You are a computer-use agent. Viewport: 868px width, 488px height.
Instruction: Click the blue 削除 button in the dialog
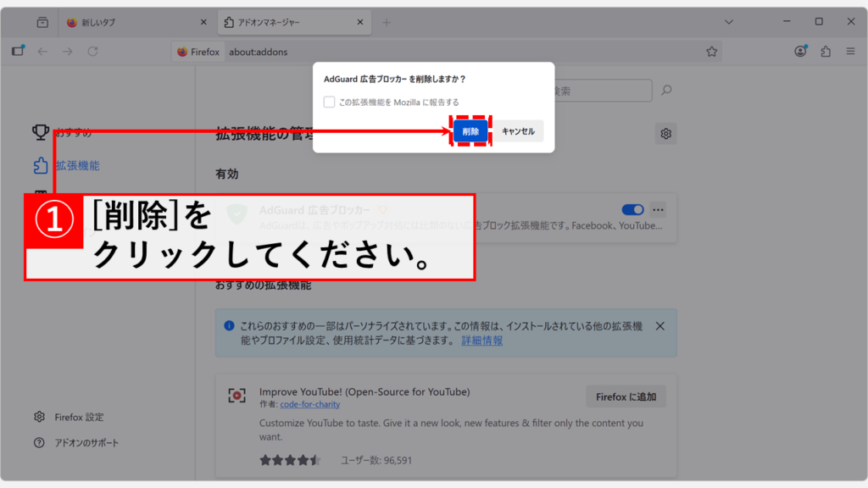pyautogui.click(x=470, y=131)
